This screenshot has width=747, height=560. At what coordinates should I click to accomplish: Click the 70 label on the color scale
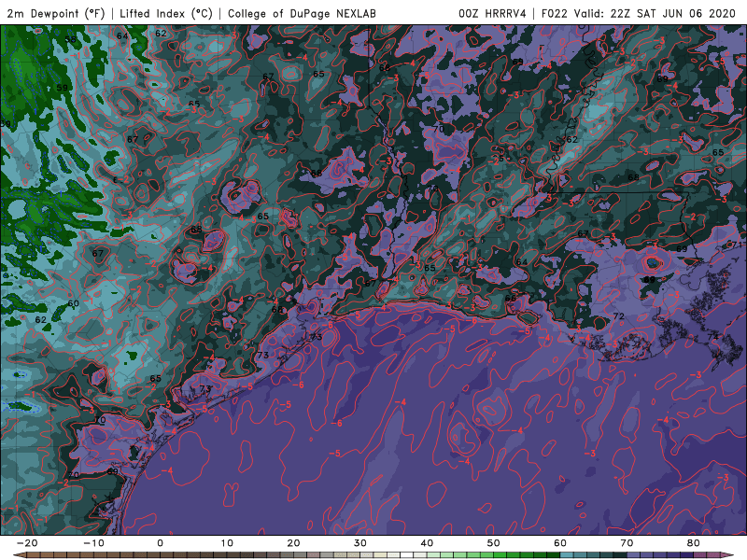(627, 543)
